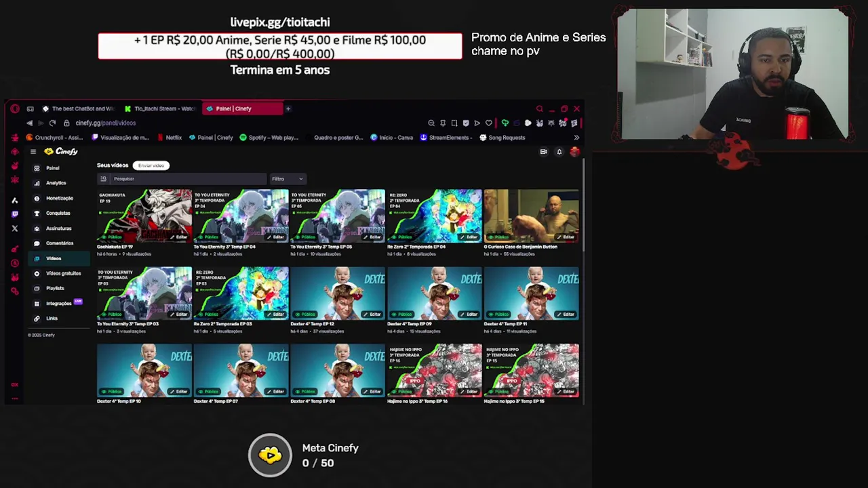
Task: Edit Dexter 4ª Temp EP 09
Action: point(469,314)
